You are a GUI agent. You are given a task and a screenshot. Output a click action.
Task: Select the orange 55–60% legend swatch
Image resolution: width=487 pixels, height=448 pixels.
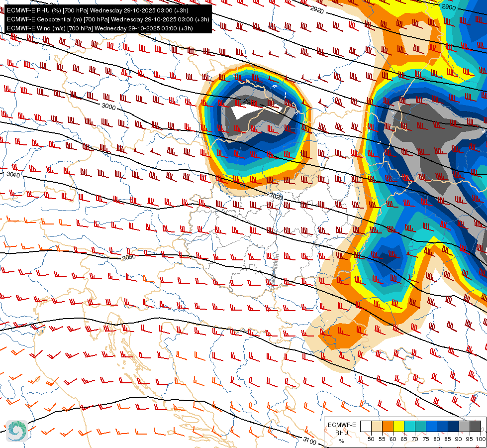pyautogui.click(x=388, y=427)
